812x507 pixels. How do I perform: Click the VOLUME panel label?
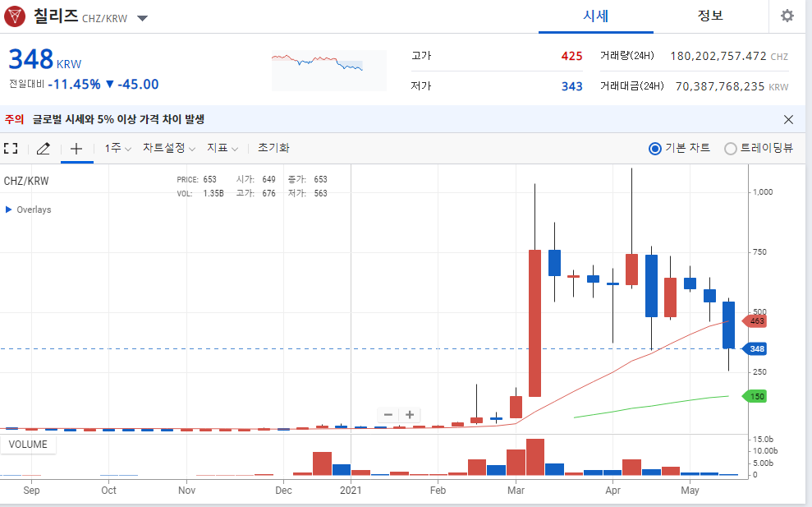[28, 445]
